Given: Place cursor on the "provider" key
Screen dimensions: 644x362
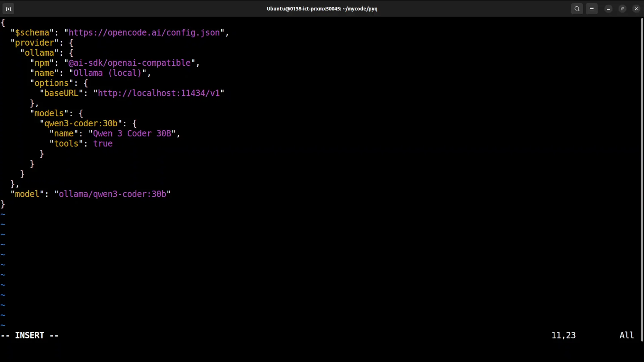Looking at the screenshot, I should pos(34,43).
